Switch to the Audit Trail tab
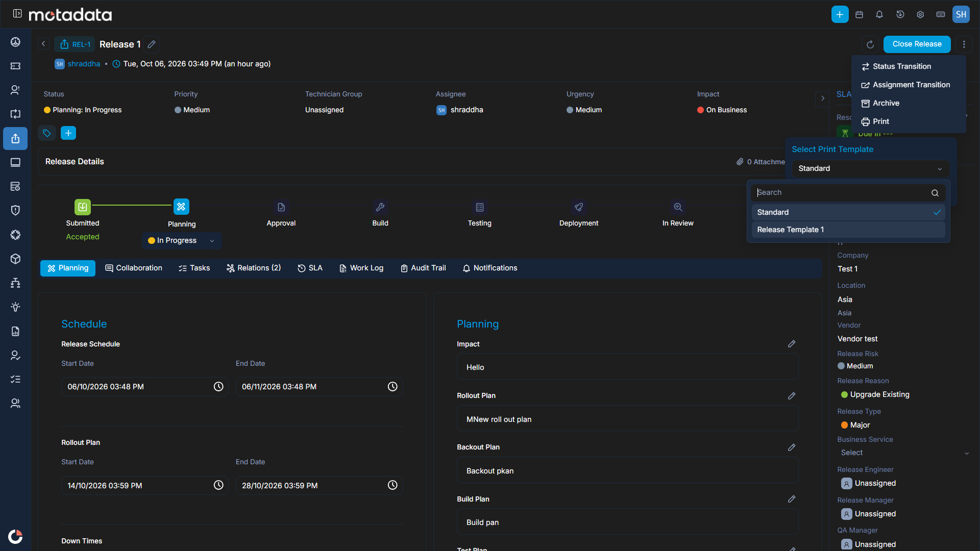The height and width of the screenshot is (551, 980). click(x=423, y=268)
